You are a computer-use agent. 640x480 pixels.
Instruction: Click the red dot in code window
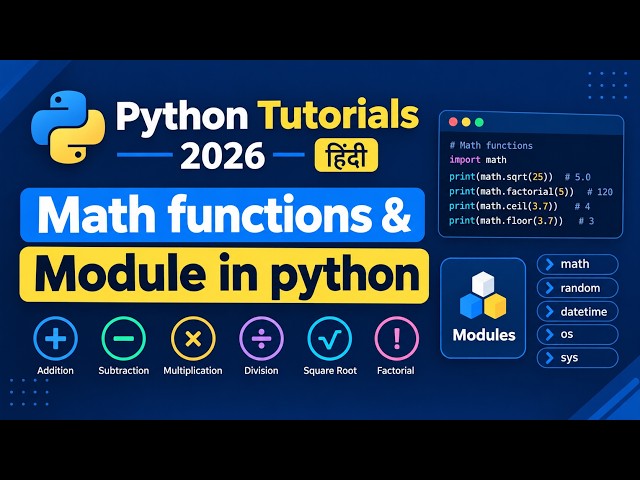[453, 122]
